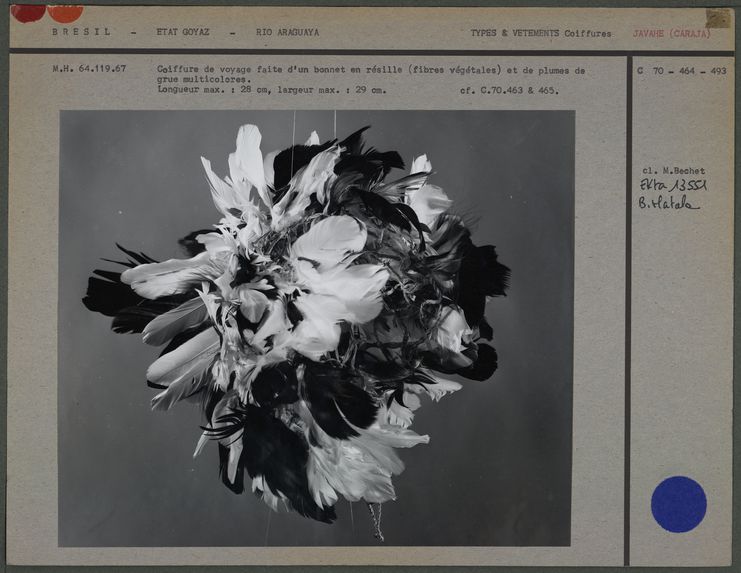The height and width of the screenshot is (573, 741).
Task: Click inventory number M.H. 64.119.67
Action: pyautogui.click(x=89, y=69)
